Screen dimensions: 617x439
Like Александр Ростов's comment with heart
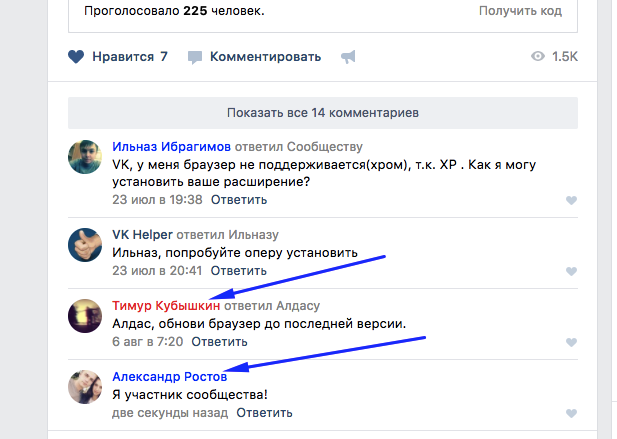(571, 413)
